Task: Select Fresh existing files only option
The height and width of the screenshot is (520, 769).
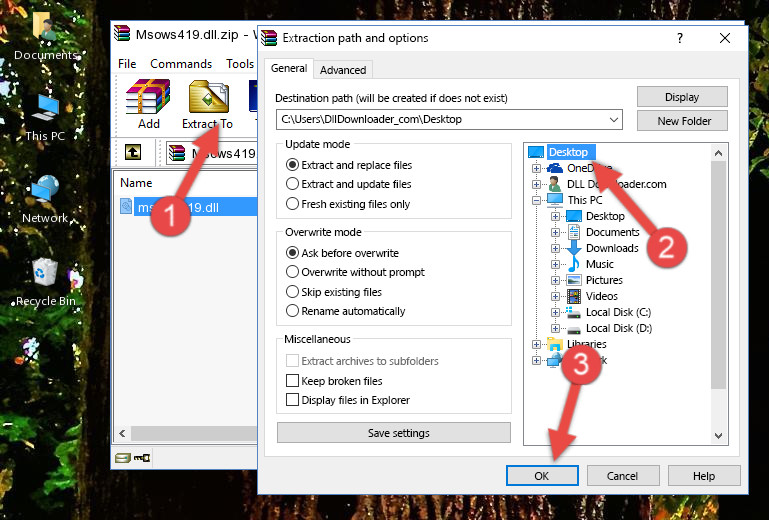Action: coord(292,204)
